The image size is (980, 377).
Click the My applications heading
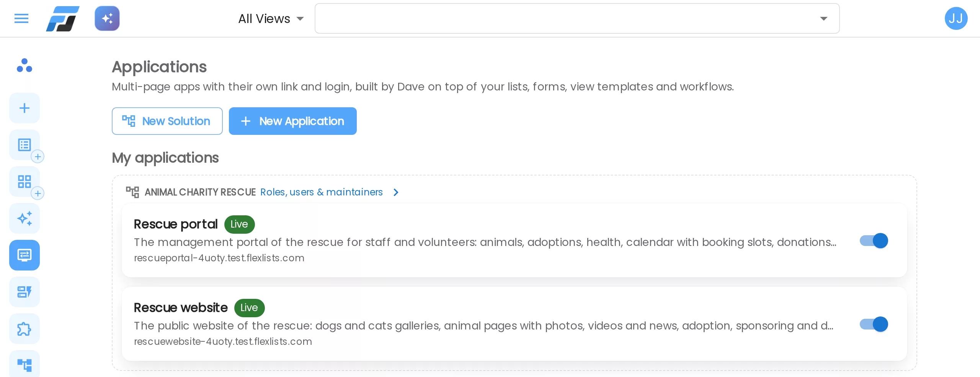[165, 158]
